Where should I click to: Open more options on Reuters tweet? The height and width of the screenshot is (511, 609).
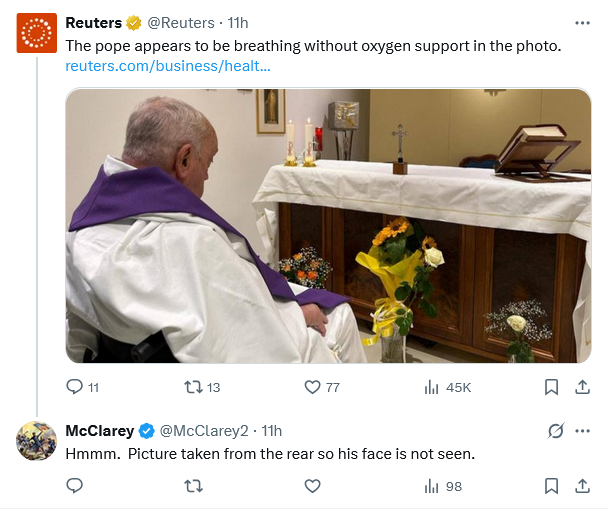(582, 22)
